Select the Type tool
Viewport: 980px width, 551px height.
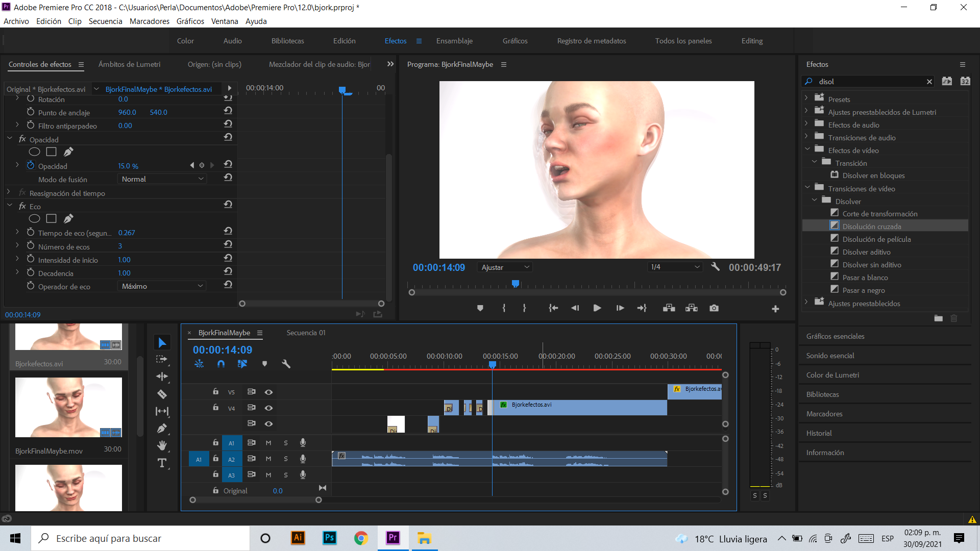point(162,463)
